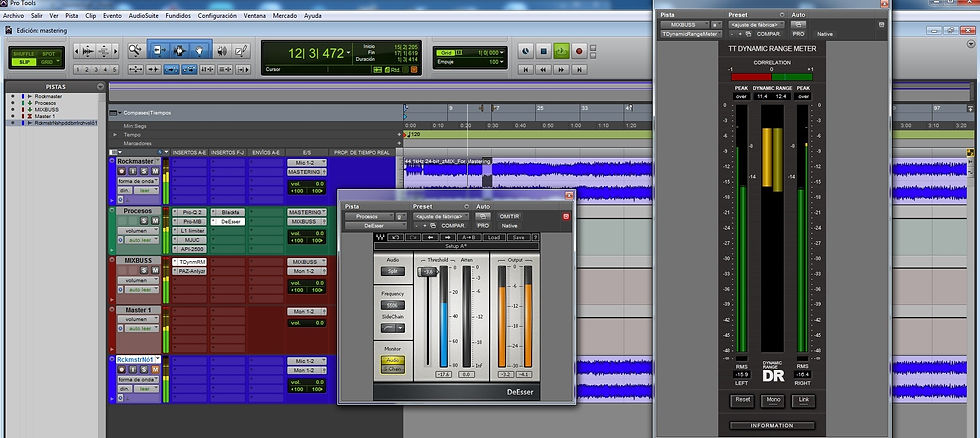Open the GRID mode dropdown arrow

click(x=58, y=62)
